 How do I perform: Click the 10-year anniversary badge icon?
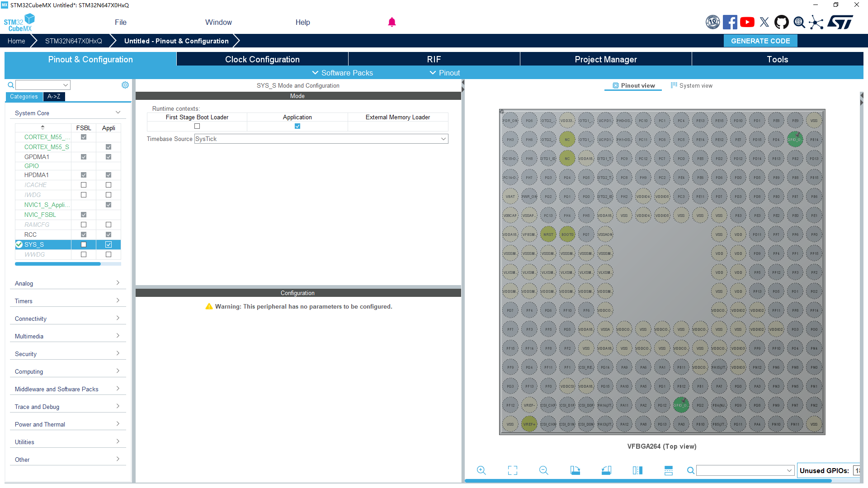(713, 22)
